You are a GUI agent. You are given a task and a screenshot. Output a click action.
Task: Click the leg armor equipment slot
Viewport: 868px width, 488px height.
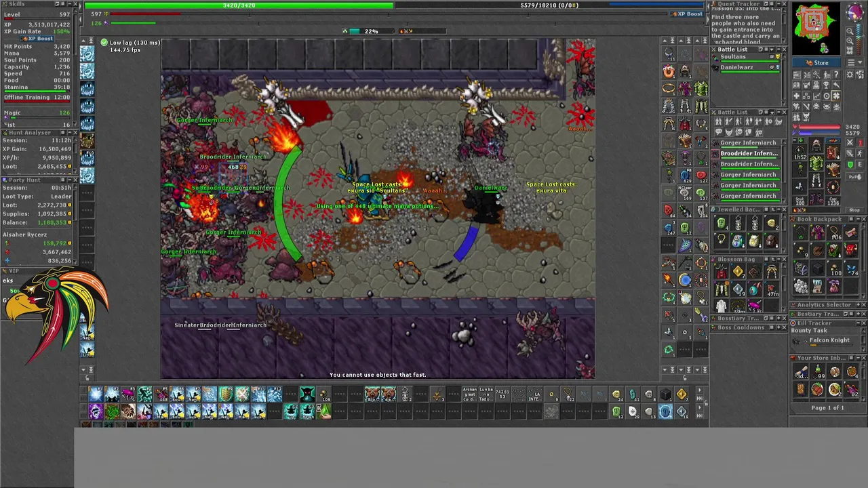(816, 180)
